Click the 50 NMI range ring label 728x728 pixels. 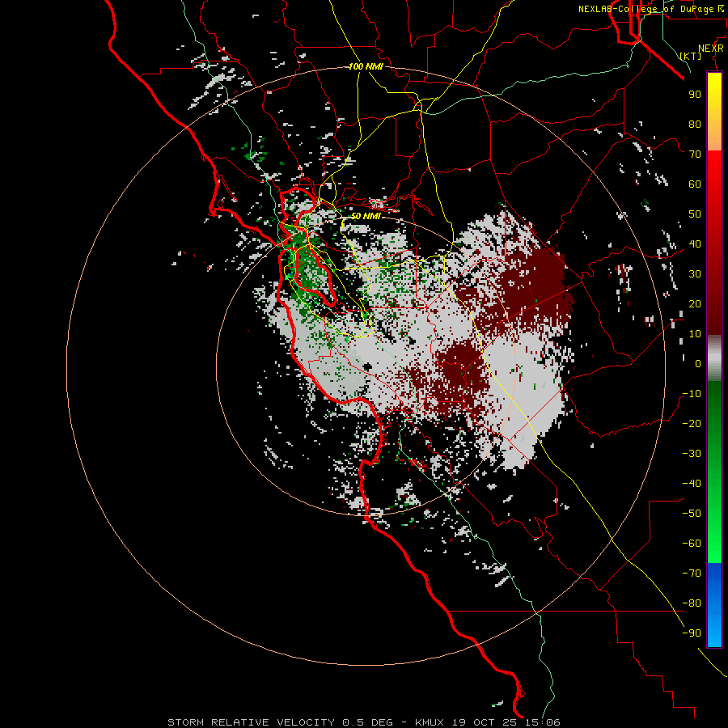(x=366, y=216)
